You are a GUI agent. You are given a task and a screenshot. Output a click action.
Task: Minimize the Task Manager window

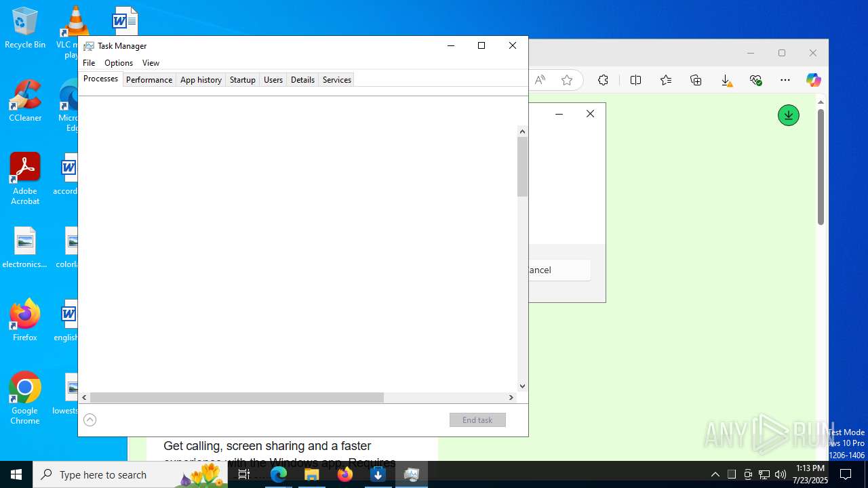(x=451, y=45)
